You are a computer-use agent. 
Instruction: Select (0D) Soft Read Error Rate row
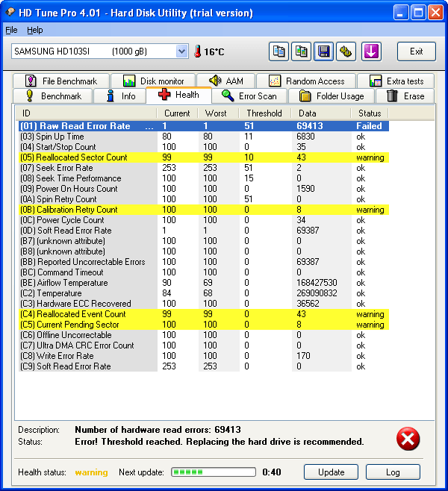point(204,231)
